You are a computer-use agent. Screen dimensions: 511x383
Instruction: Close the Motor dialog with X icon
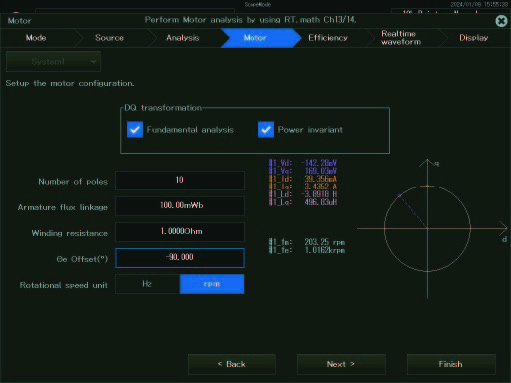pos(501,21)
